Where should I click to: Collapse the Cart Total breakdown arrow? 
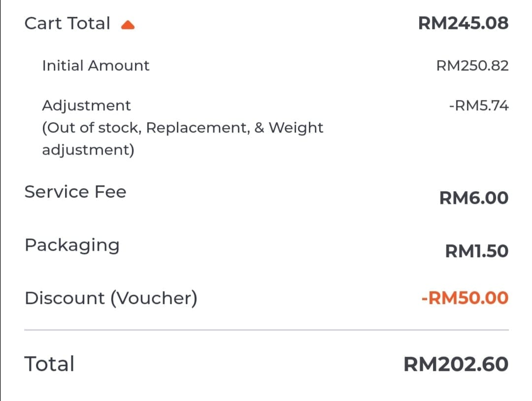click(x=128, y=25)
